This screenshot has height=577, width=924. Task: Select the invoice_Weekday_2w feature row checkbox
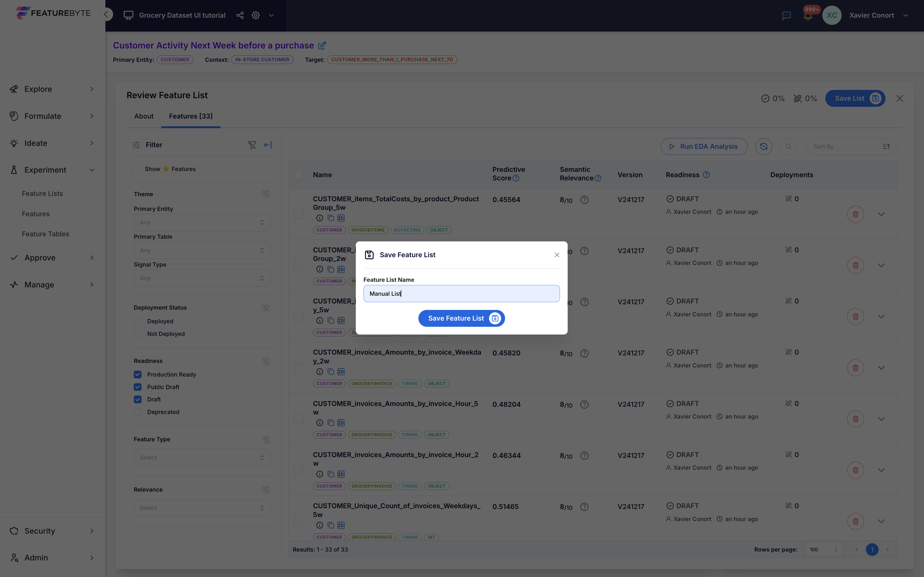(299, 368)
